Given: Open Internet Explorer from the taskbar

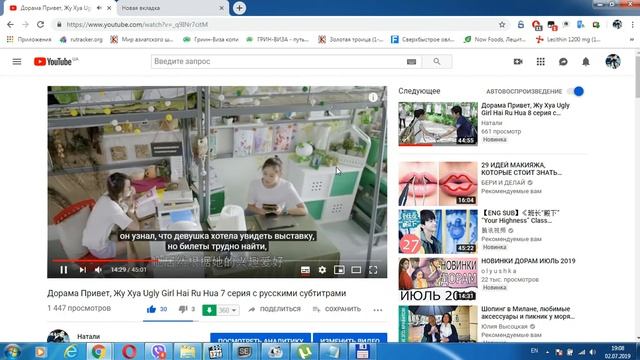Looking at the screenshot, I should pyautogui.click(x=70, y=352).
